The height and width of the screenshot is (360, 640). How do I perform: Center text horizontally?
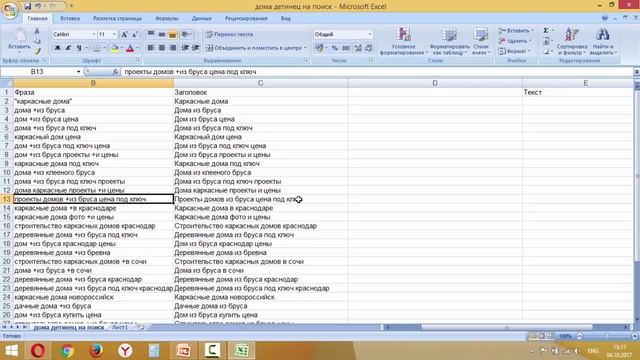click(x=162, y=48)
